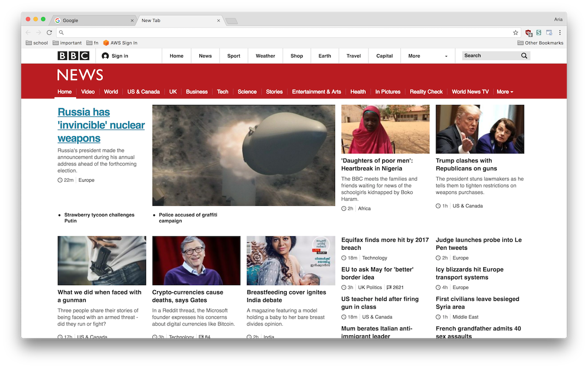Click the BBC search magnifier icon

pyautogui.click(x=524, y=56)
